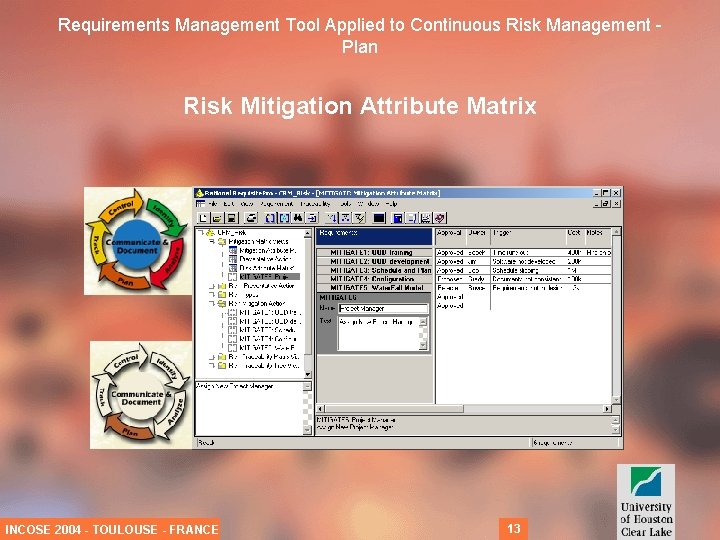The width and height of the screenshot is (720, 540).
Task: Click the matrix horizontal scroll right arrow
Action: 608,409
